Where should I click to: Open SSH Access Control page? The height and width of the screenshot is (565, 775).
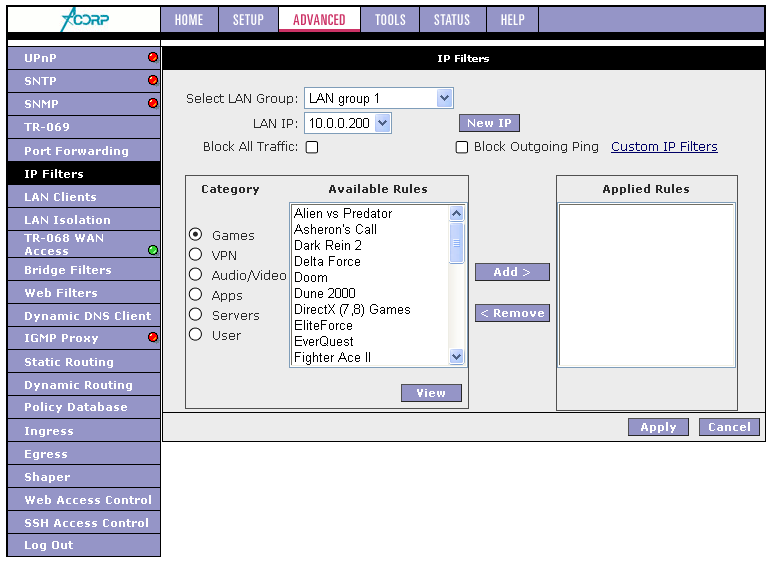click(84, 522)
